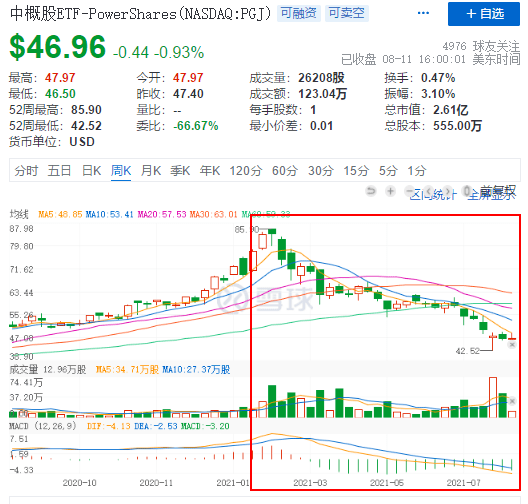Close the price chart's moving average overlay (×)
Image resolution: width=528 pixels, height=504 pixels.
(512, 345)
